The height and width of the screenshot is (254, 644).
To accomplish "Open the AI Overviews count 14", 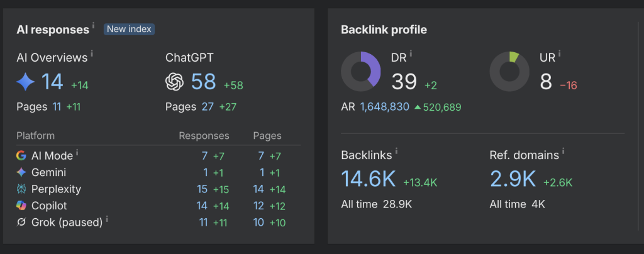I will tap(52, 82).
